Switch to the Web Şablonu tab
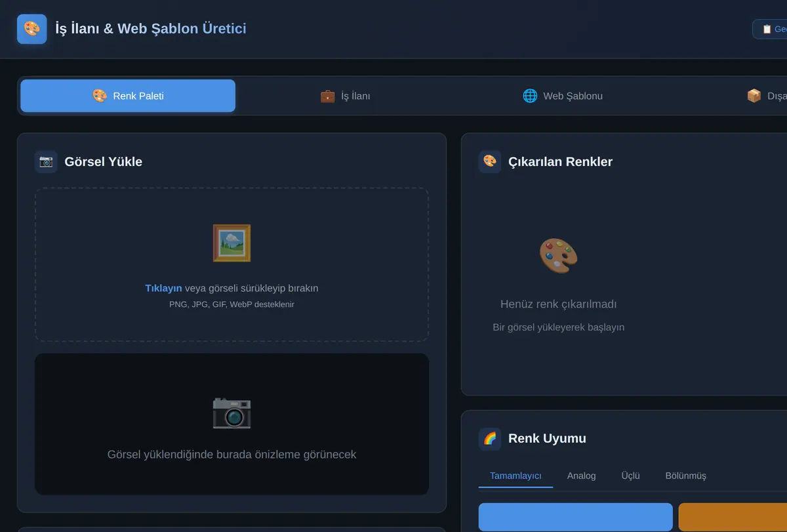The image size is (787, 532). (562, 96)
